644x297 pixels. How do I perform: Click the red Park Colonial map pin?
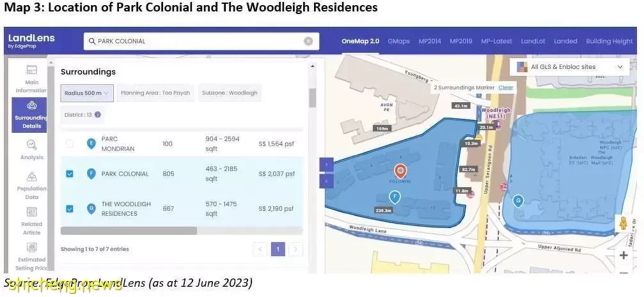coord(400,171)
